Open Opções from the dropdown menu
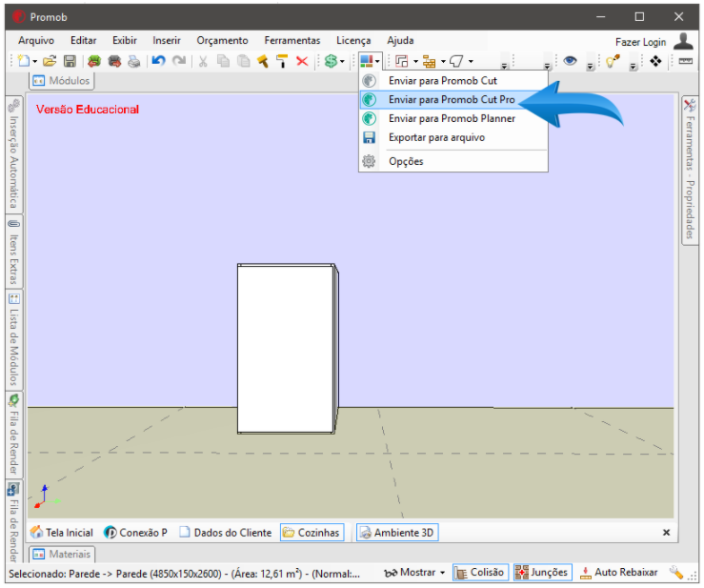Image resolution: width=704 pixels, height=588 pixels. [x=453, y=161]
